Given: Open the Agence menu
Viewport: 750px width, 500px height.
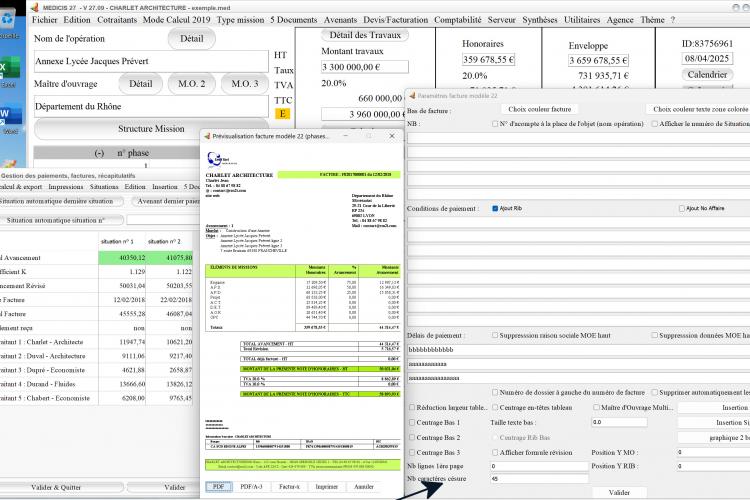Looking at the screenshot, I should pos(620,20).
